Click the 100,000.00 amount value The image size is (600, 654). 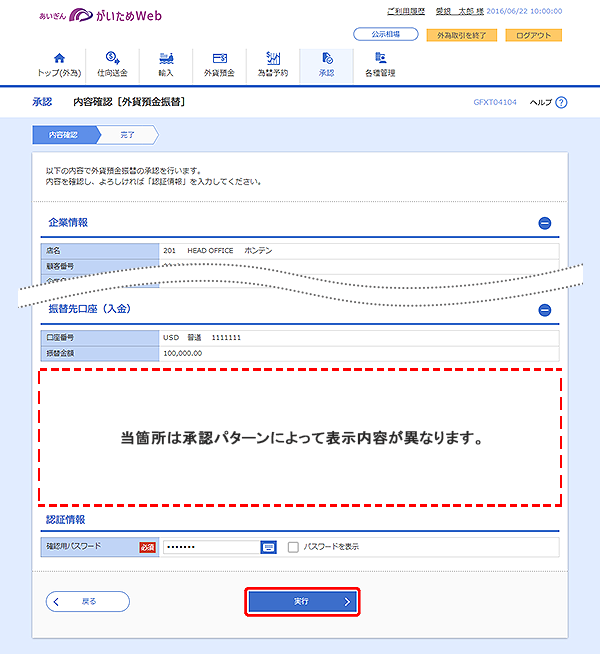click(183, 353)
